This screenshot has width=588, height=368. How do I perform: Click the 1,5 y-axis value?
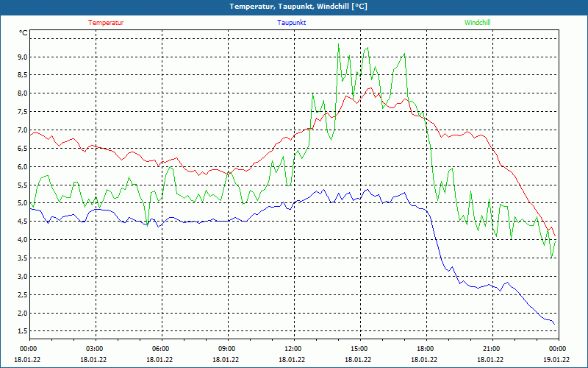(x=23, y=331)
